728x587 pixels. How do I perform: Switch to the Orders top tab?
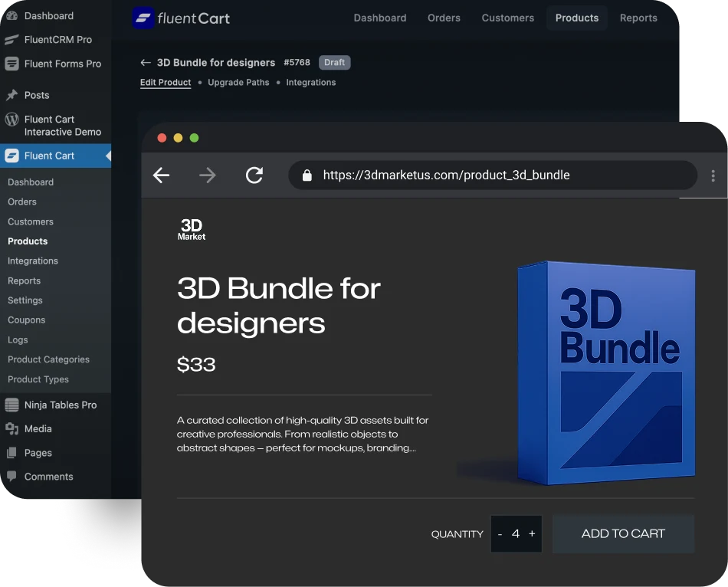(x=444, y=18)
